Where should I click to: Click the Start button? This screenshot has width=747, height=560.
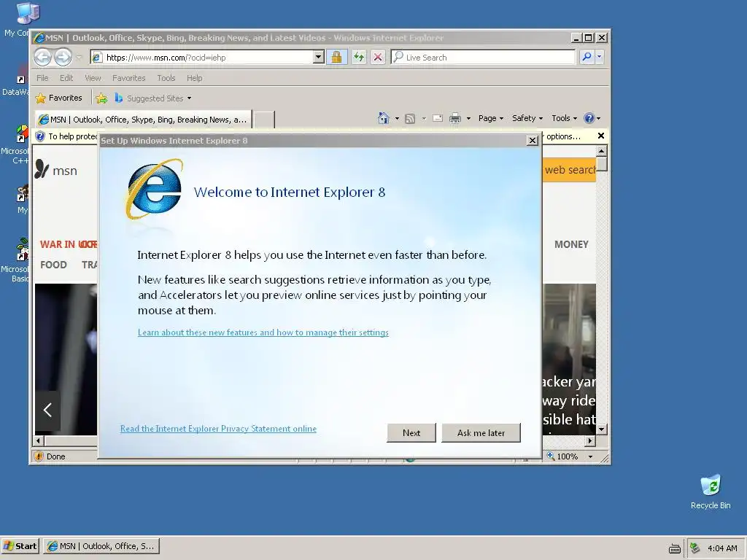[20, 546]
